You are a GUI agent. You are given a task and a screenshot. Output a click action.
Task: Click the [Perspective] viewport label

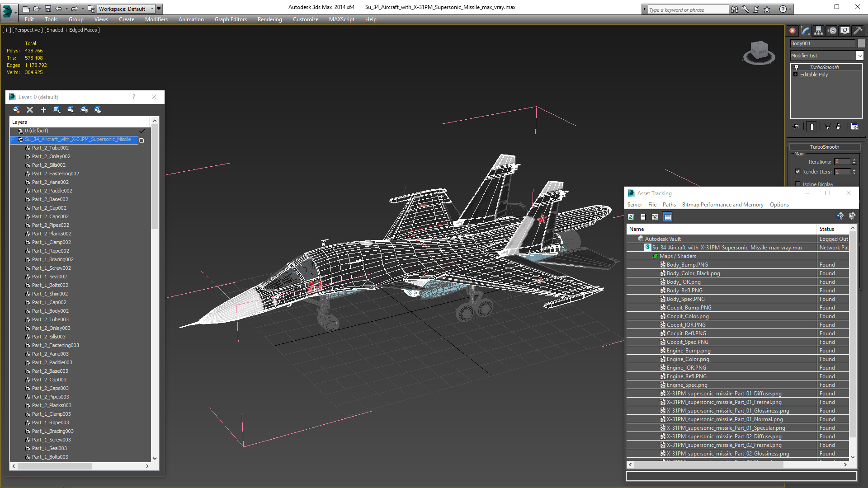click(x=27, y=30)
